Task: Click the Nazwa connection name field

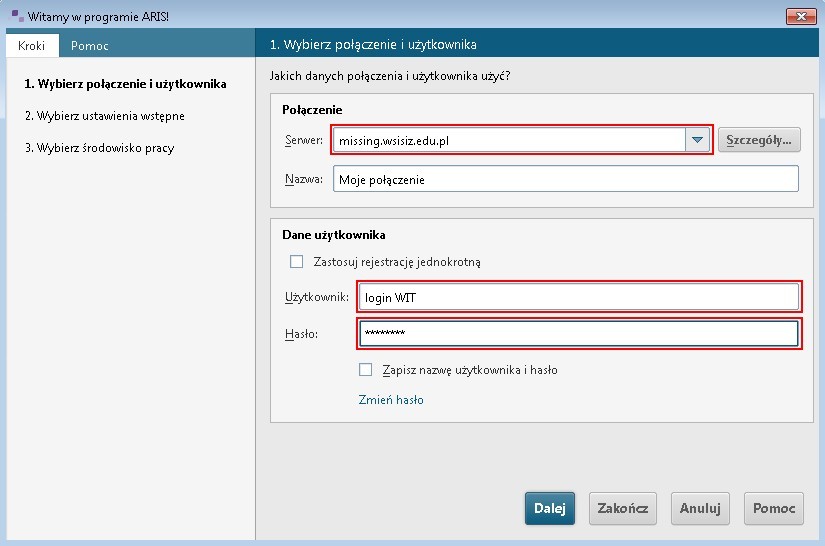Action: point(566,179)
